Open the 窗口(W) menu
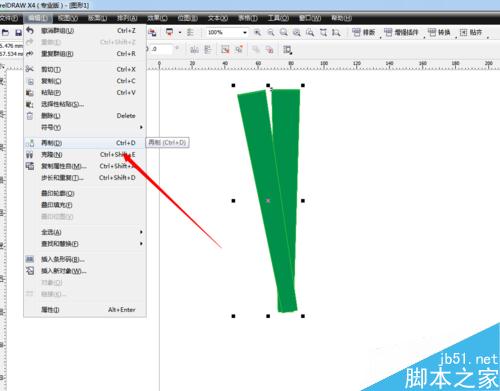 click(x=310, y=18)
